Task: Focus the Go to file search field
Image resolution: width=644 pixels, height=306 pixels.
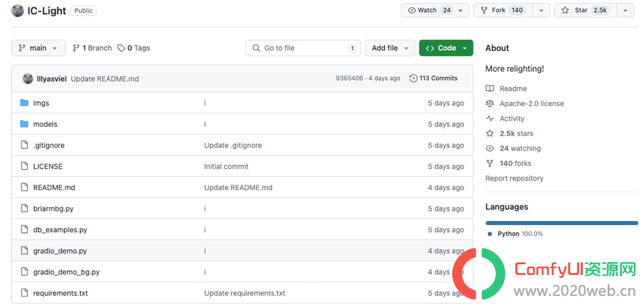Action: pos(303,48)
